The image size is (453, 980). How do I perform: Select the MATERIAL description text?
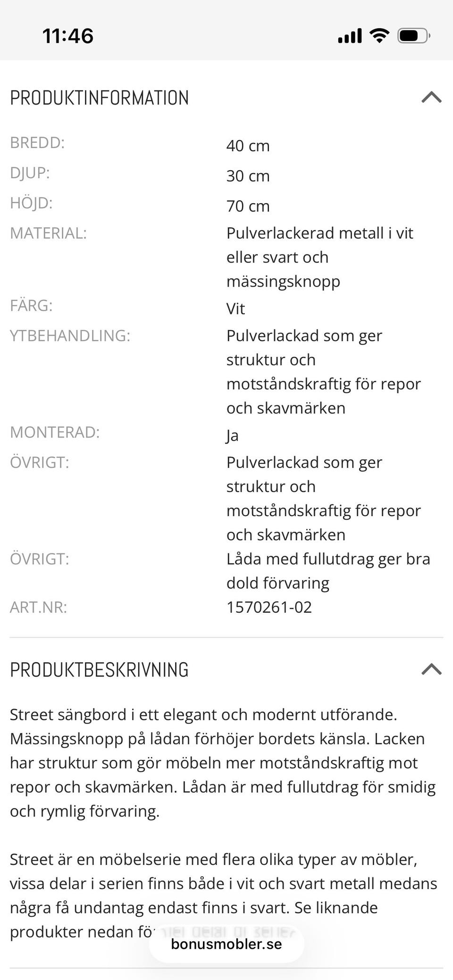(319, 257)
